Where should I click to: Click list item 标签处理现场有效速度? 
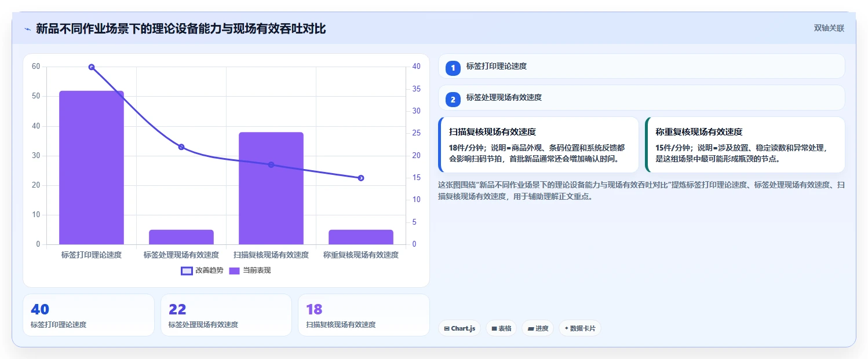(x=641, y=97)
